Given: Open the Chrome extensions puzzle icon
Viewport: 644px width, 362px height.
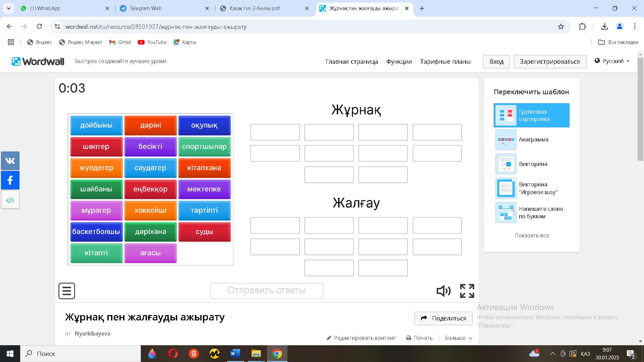Looking at the screenshot, I should tap(582, 26).
